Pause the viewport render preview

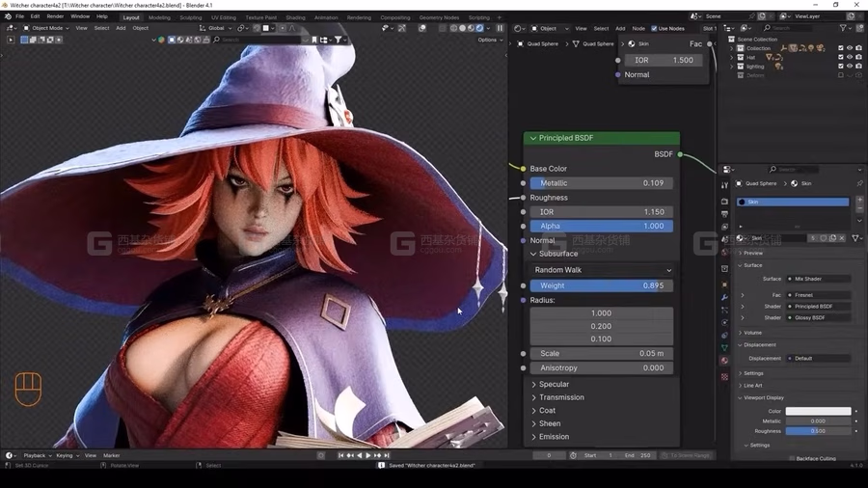(500, 28)
